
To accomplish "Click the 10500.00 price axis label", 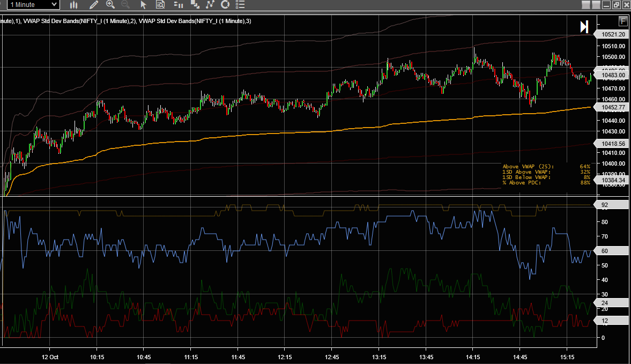I will [x=613, y=57].
